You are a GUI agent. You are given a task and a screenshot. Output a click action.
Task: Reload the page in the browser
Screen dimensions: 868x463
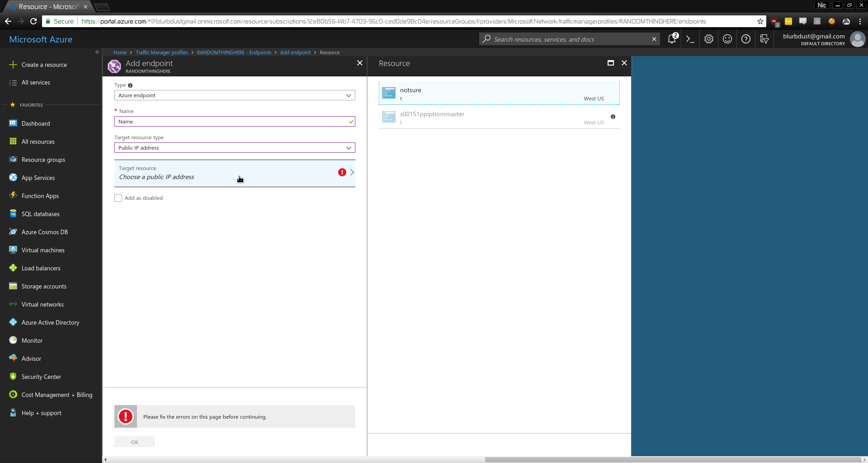(x=33, y=21)
